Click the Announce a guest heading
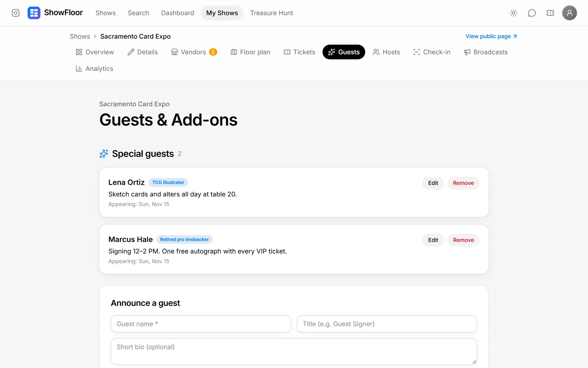Viewport: 588px width, 368px height. [x=146, y=303]
